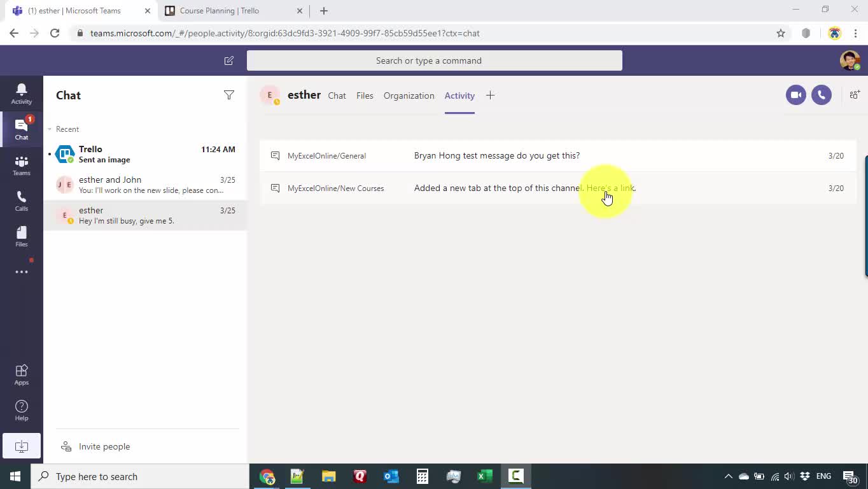
Task: Add people using the top-right icon
Action: 854,95
